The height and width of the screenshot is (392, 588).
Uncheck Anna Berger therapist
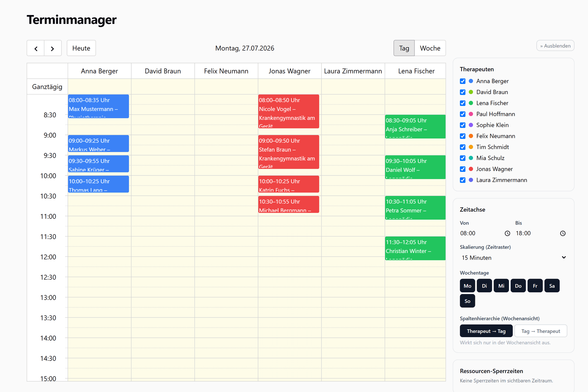[463, 81]
